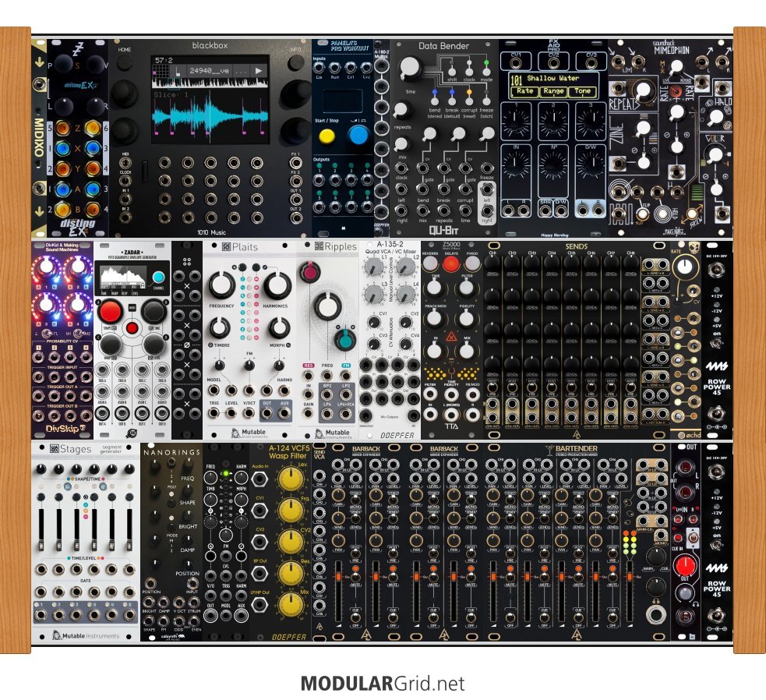The image size is (766, 700).
Task: Click the magenta knob on Ripples
Action: click(309, 270)
